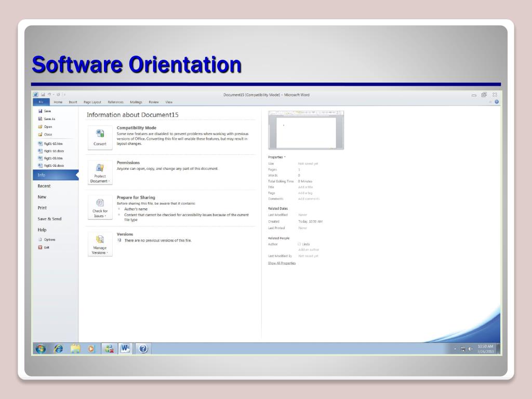Click the Save icon in the backstage sidebar
532x399 pixels.
click(41, 111)
